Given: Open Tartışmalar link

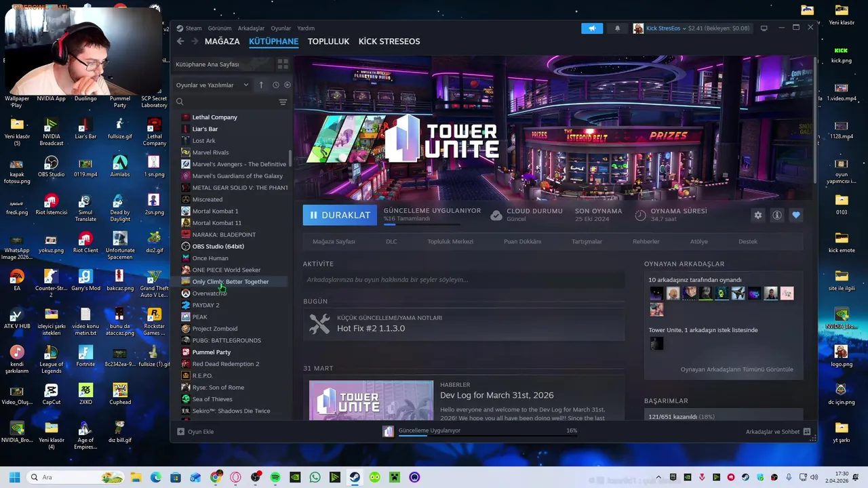Looking at the screenshot, I should click(x=587, y=241).
